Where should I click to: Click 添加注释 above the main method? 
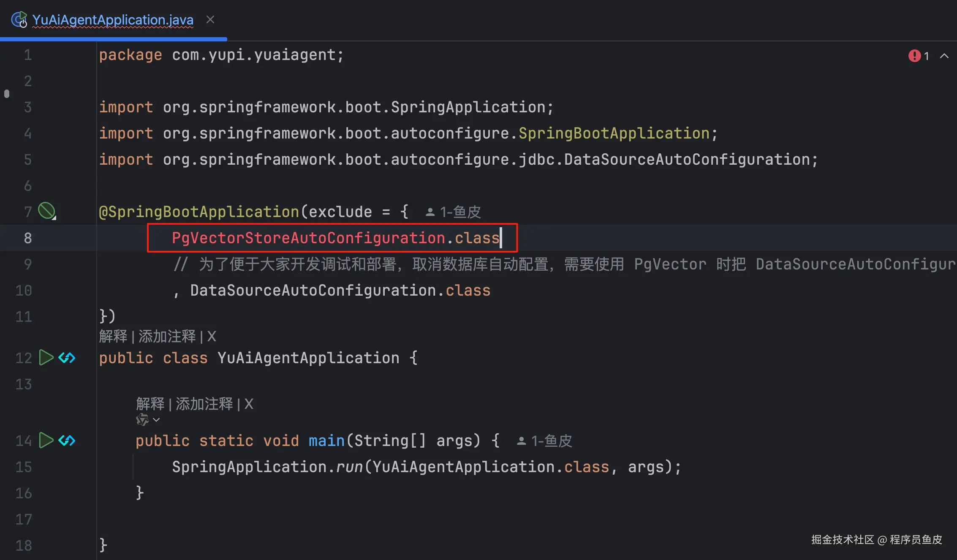[204, 404]
